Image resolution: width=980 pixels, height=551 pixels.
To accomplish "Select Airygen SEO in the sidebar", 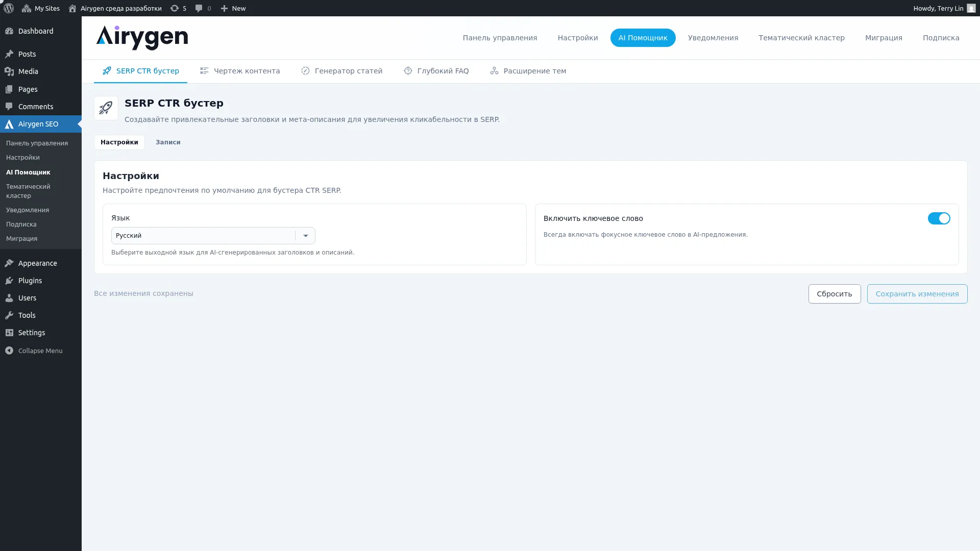I will tap(41, 124).
